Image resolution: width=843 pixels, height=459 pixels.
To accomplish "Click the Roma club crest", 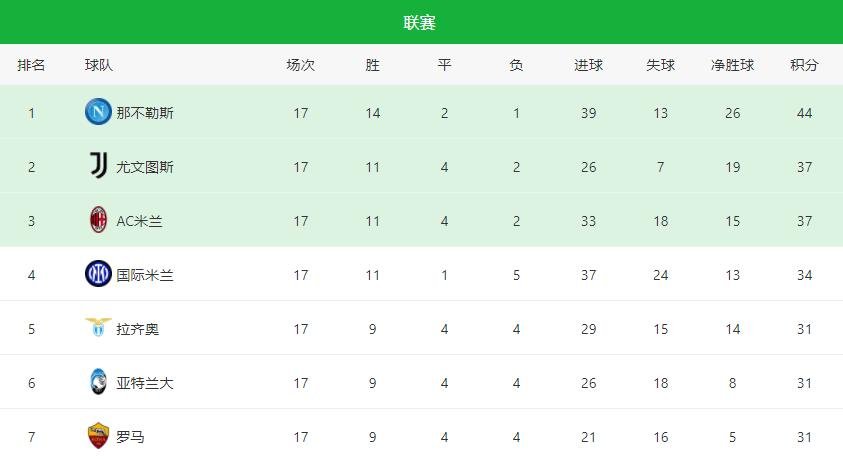I will 98,436.
